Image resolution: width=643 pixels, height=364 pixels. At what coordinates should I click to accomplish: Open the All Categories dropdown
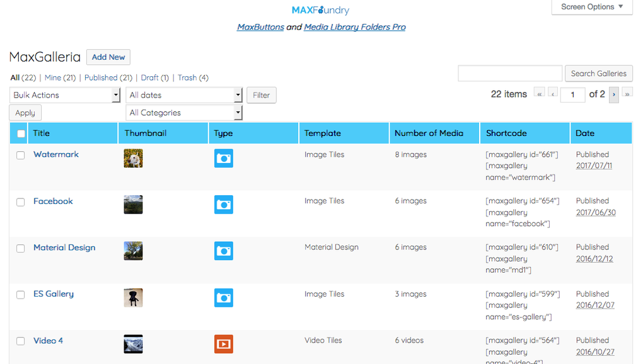point(184,113)
